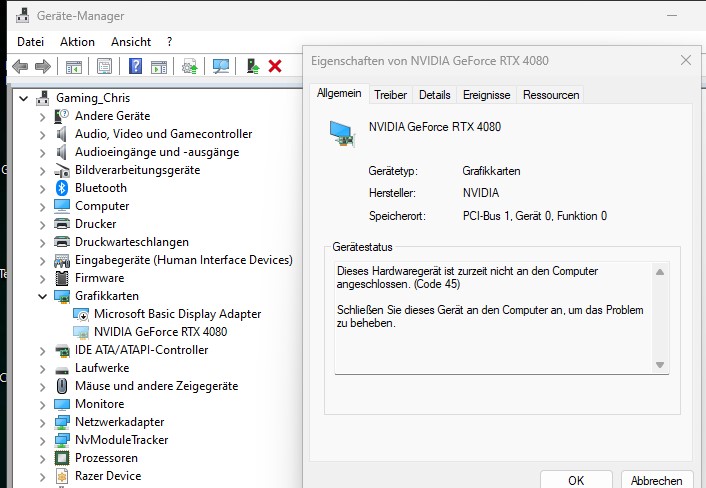
Task: Switch to the Treiber tab
Action: (x=390, y=95)
